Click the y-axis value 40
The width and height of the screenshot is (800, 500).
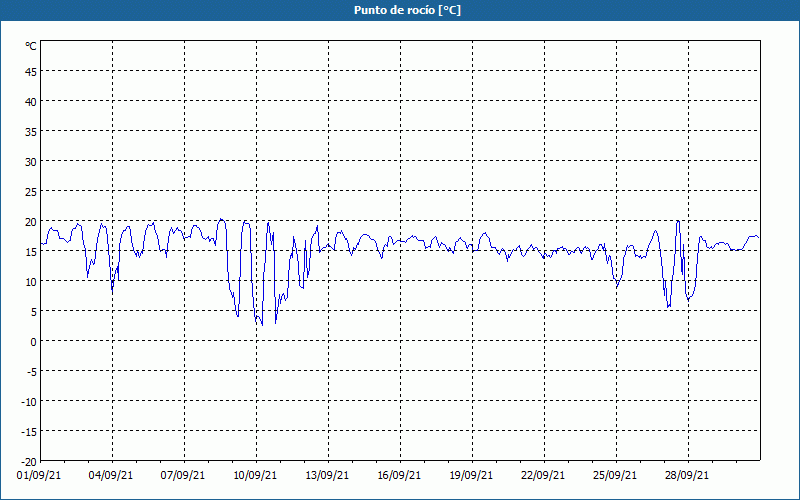(x=31, y=102)
